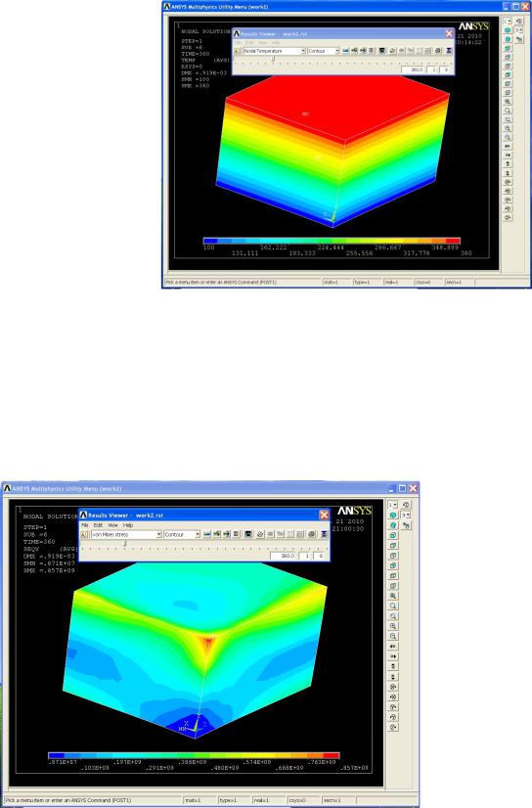The height and width of the screenshot is (808, 532).
Task: Select Isometric View in von Mises window toolbar
Action: [x=393, y=515]
